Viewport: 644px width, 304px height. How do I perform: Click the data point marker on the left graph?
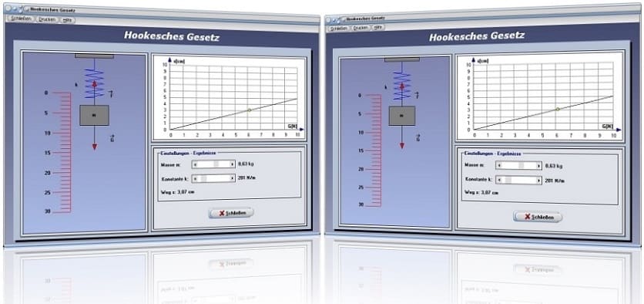(x=249, y=110)
